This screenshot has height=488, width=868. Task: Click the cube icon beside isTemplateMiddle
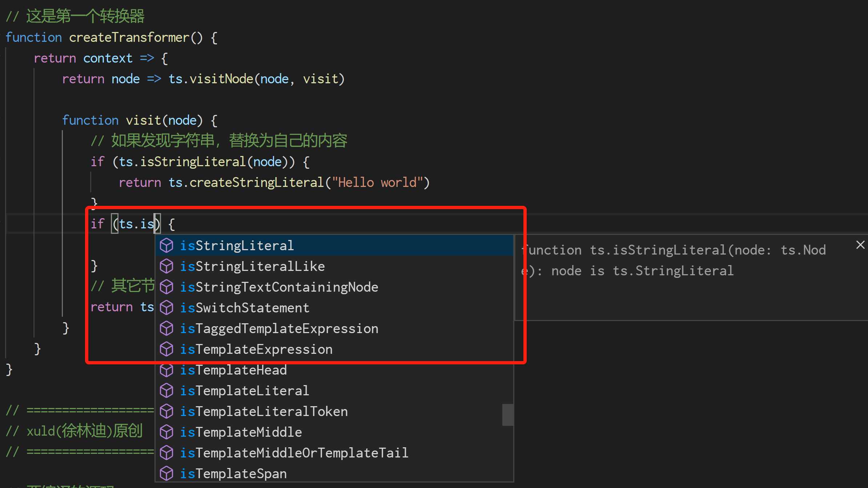tap(166, 432)
